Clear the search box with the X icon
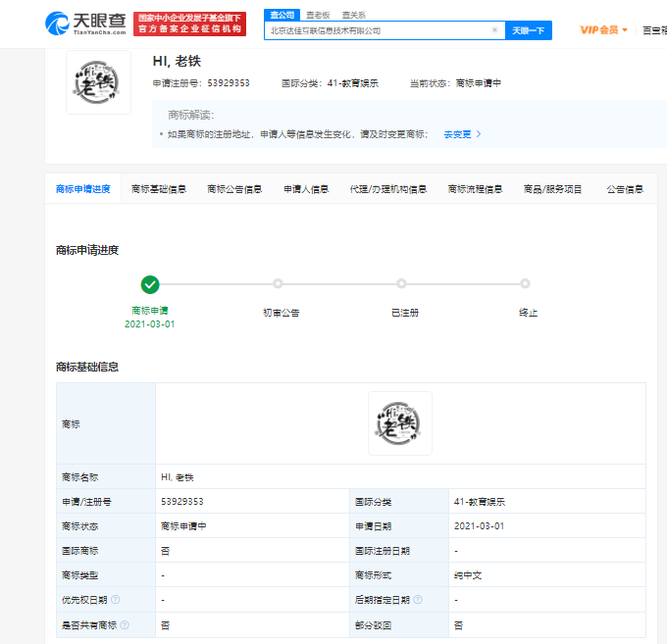Image resolution: width=667 pixels, height=644 pixels. pos(494,30)
